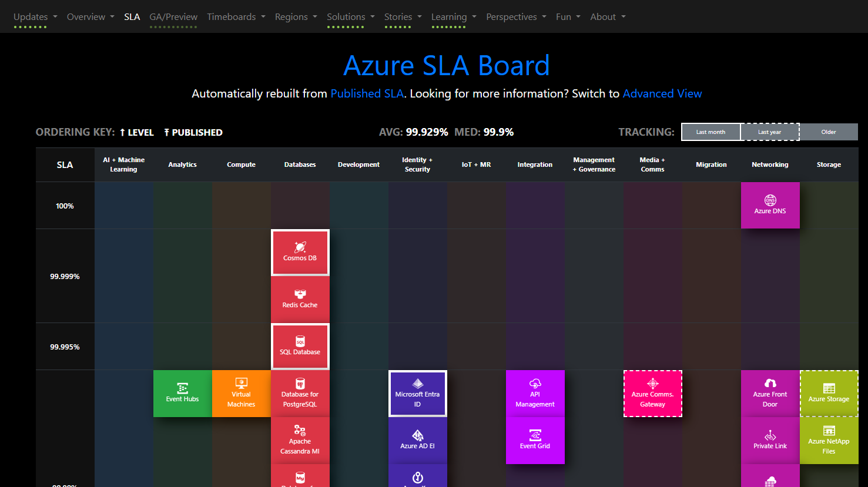Screen dimensions: 868x487
Task: Click the Analytics column header
Action: pos(182,164)
